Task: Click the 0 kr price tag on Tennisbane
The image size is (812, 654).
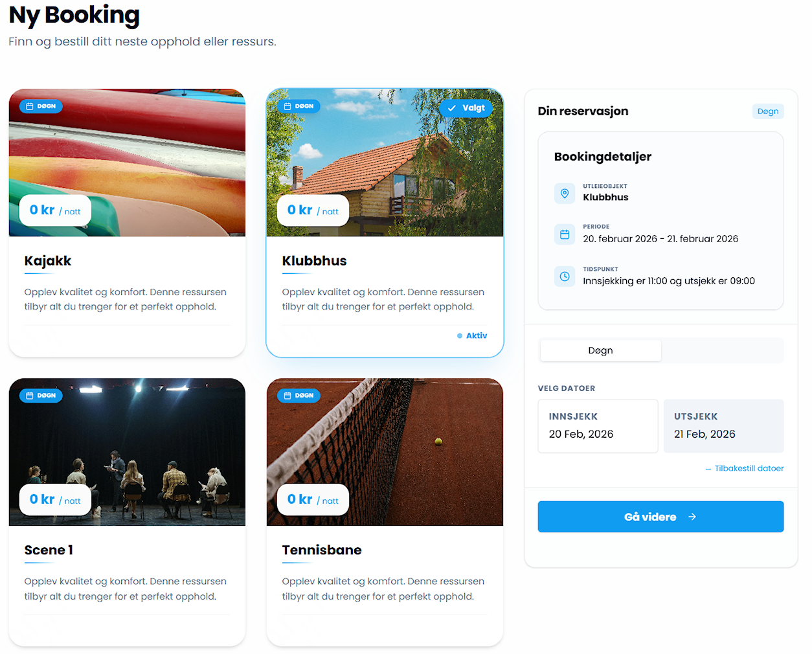Action: pos(313,500)
